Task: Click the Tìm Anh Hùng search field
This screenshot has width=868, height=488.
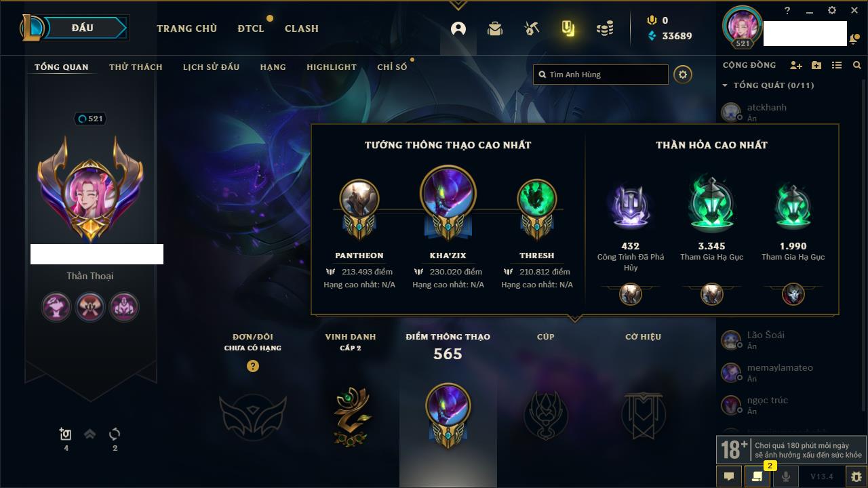Action: [x=601, y=75]
